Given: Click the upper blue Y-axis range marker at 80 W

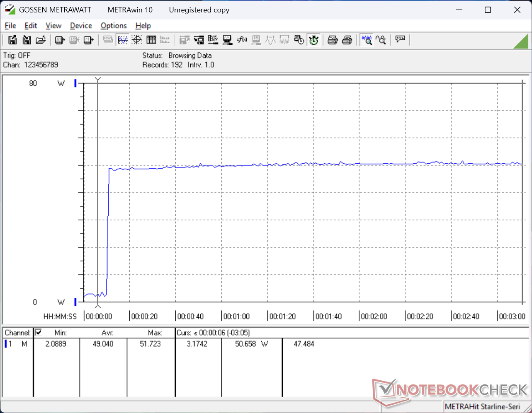Looking at the screenshot, I should click(x=75, y=83).
